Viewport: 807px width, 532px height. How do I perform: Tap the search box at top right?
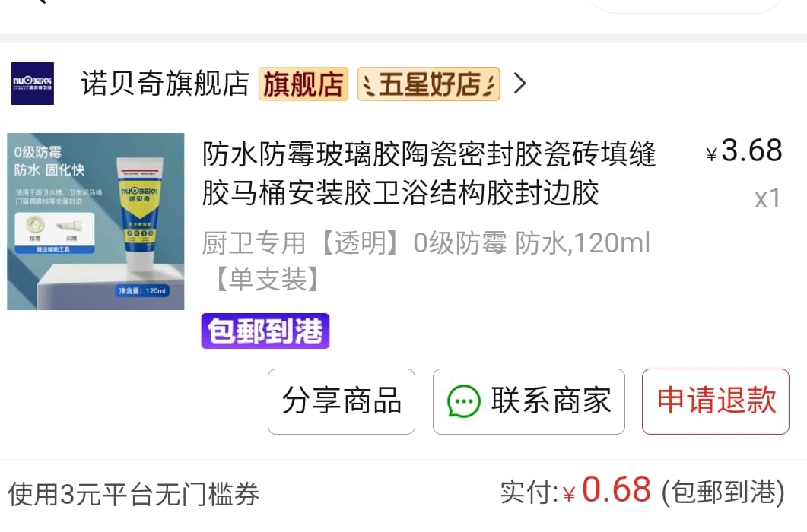click(685, 4)
